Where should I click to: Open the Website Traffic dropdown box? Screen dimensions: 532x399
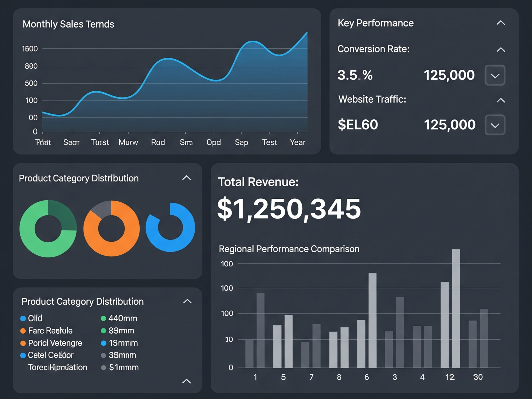(495, 125)
